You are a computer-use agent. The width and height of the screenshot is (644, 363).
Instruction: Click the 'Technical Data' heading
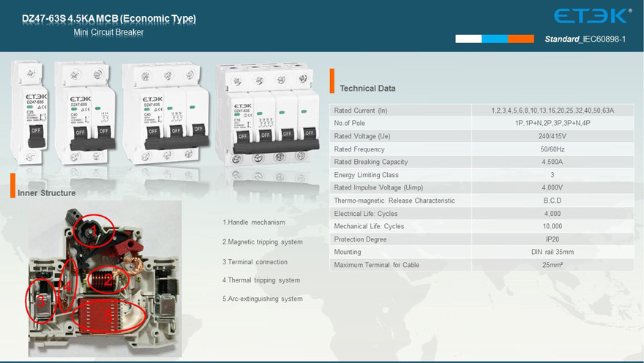[x=367, y=89]
